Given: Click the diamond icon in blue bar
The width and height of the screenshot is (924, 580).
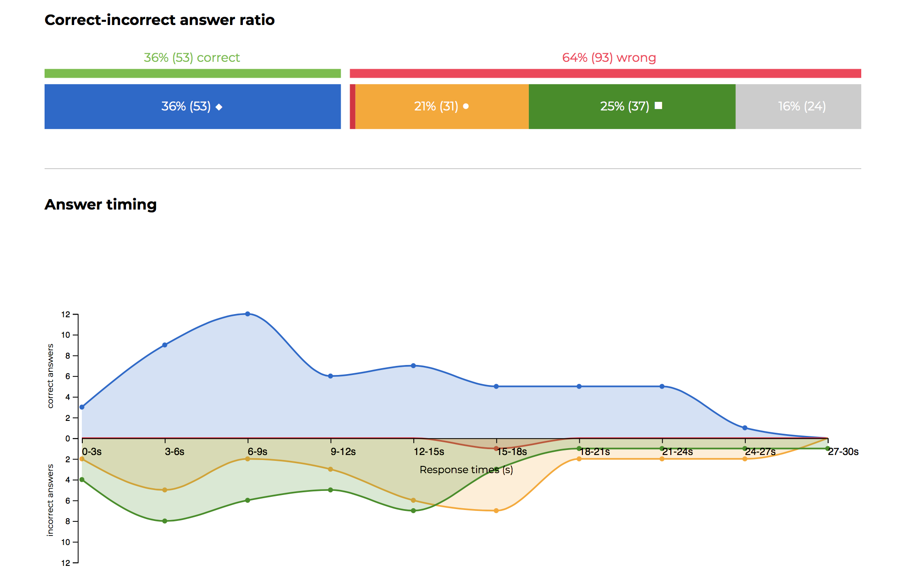Looking at the screenshot, I should coord(219,107).
